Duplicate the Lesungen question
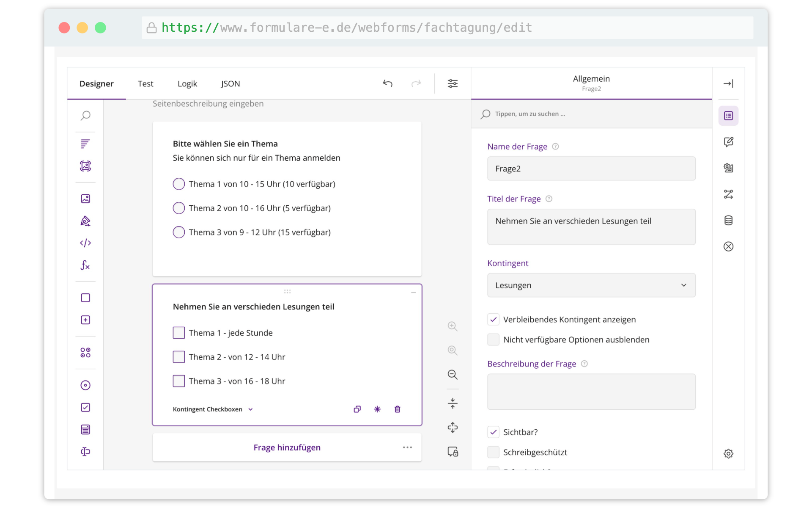 pyautogui.click(x=357, y=409)
